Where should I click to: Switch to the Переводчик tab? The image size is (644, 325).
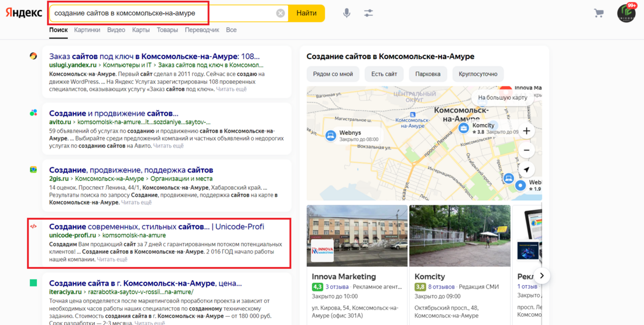(x=202, y=30)
